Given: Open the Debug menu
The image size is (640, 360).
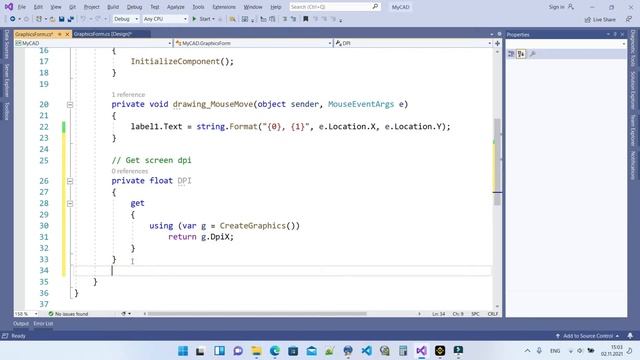Looking at the screenshot, I should click(134, 7).
